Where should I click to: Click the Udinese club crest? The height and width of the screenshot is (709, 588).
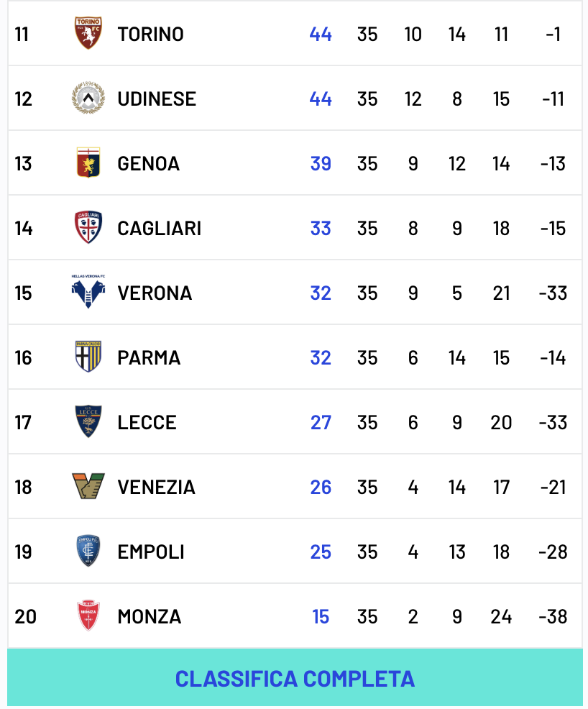[x=88, y=99]
